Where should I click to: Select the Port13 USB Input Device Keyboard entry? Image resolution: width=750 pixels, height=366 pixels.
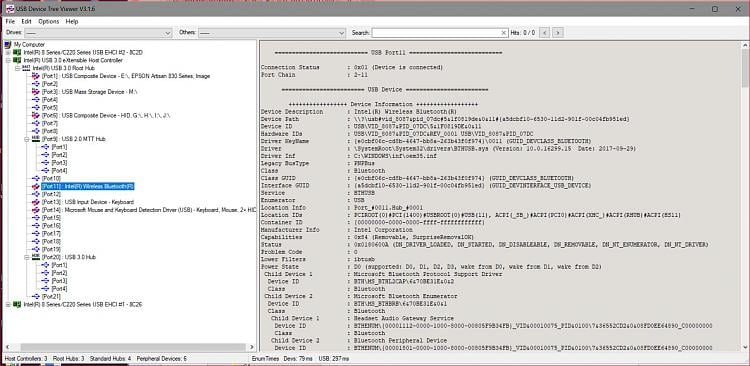tap(88, 202)
